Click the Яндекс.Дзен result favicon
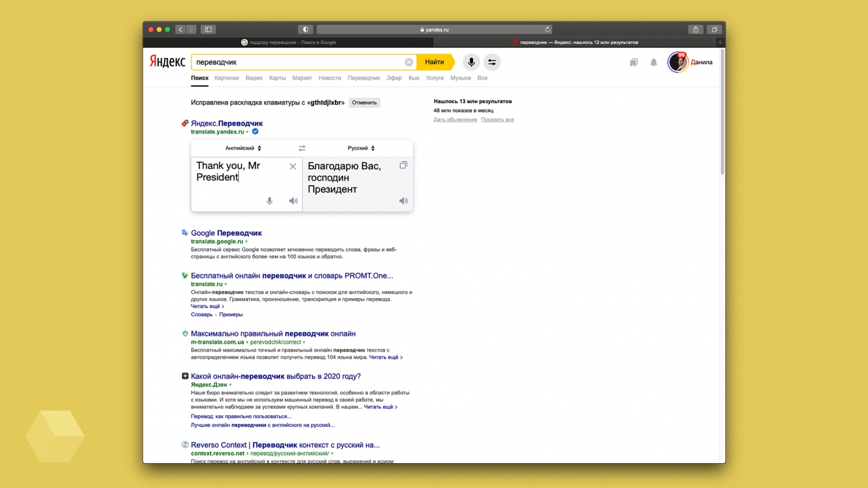 pos(185,376)
